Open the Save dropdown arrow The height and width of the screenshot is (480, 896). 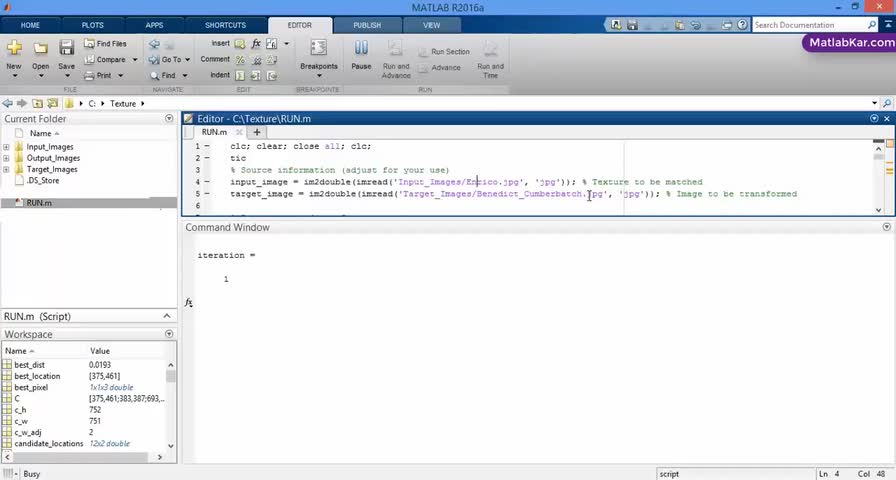pos(66,76)
